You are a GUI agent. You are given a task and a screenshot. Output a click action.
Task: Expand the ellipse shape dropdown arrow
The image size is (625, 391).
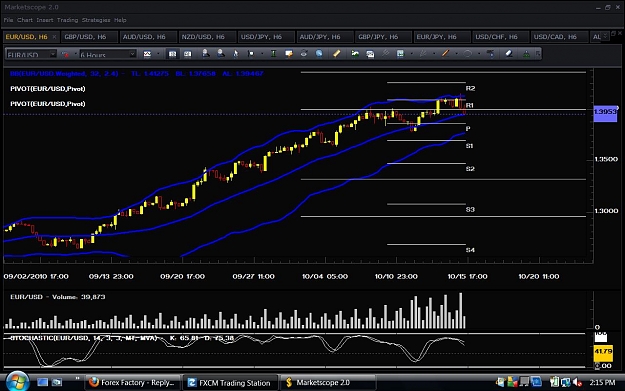pyautogui.click(x=479, y=53)
